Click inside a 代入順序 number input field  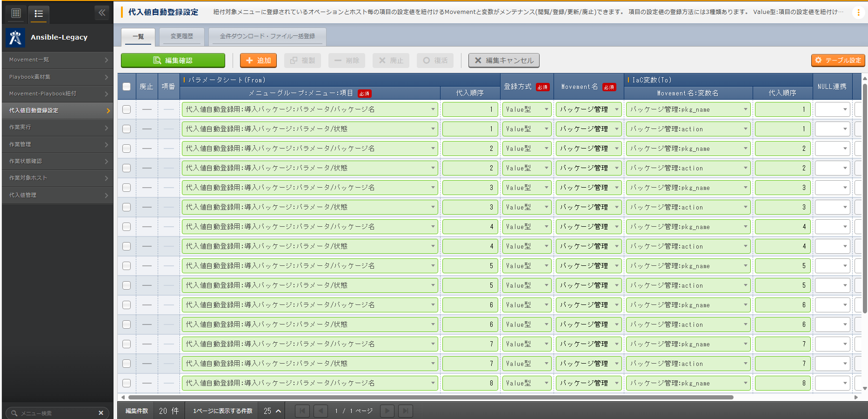coord(470,109)
